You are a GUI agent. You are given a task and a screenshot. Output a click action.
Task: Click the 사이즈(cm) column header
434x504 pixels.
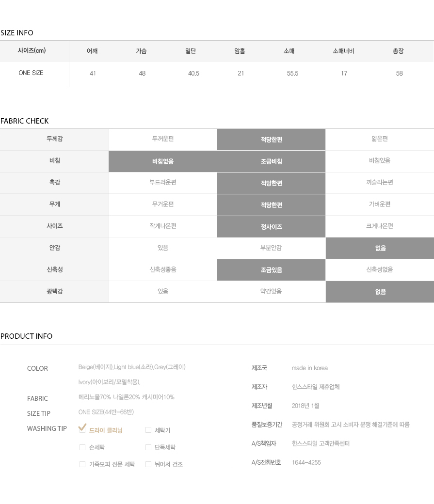32,51
